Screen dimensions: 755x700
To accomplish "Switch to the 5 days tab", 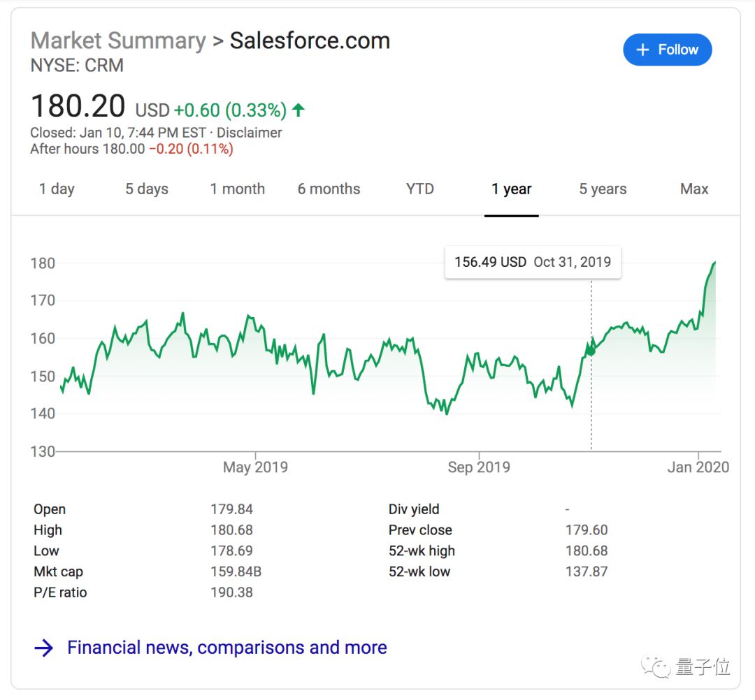I will (146, 189).
